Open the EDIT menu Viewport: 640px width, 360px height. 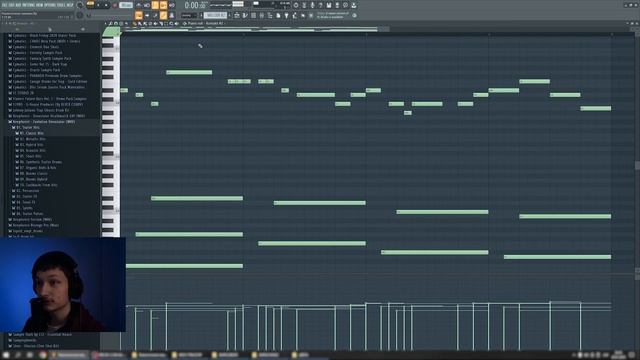(11, 5)
